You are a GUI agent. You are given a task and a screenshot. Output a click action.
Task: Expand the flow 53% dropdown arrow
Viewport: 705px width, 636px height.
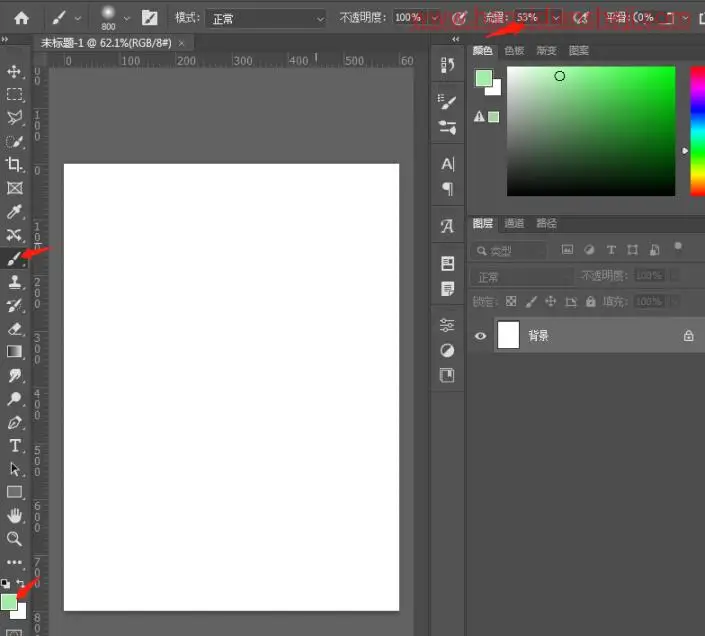[556, 18]
